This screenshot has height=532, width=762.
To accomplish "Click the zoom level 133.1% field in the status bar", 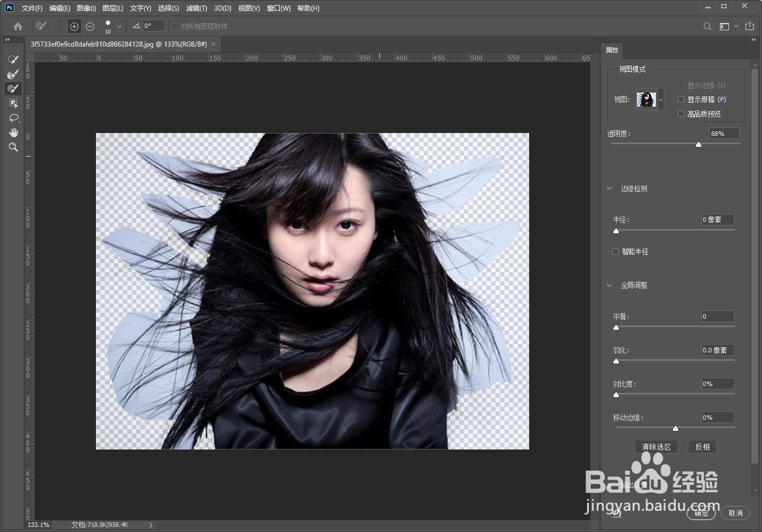I will pyautogui.click(x=39, y=525).
